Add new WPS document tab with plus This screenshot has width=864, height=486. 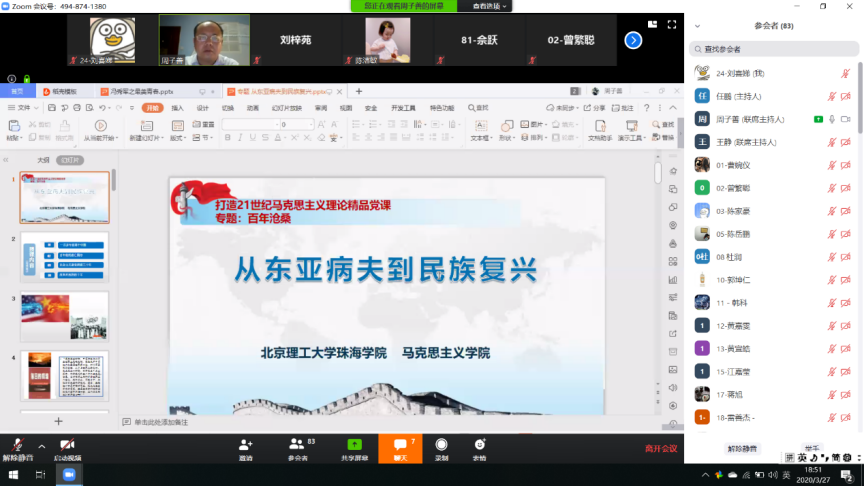(x=359, y=91)
